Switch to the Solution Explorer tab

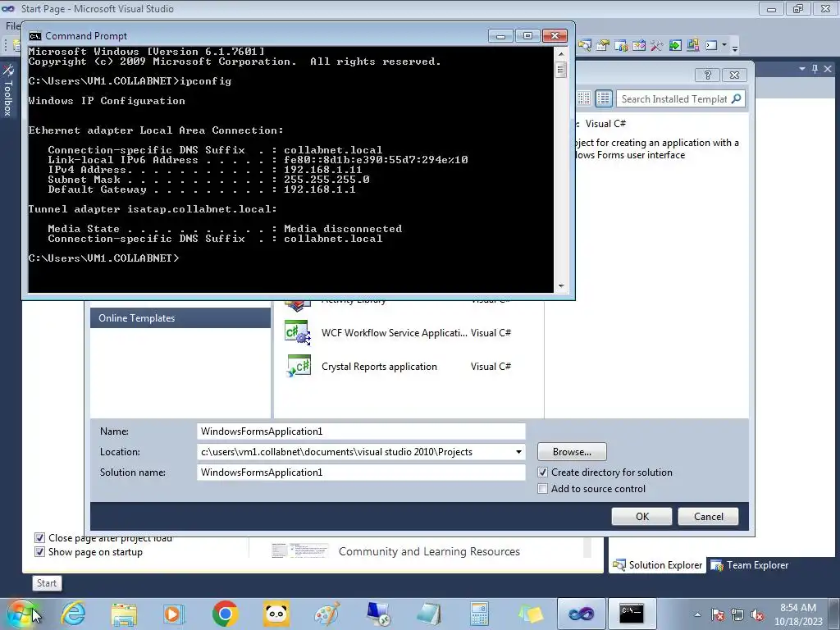pyautogui.click(x=658, y=565)
